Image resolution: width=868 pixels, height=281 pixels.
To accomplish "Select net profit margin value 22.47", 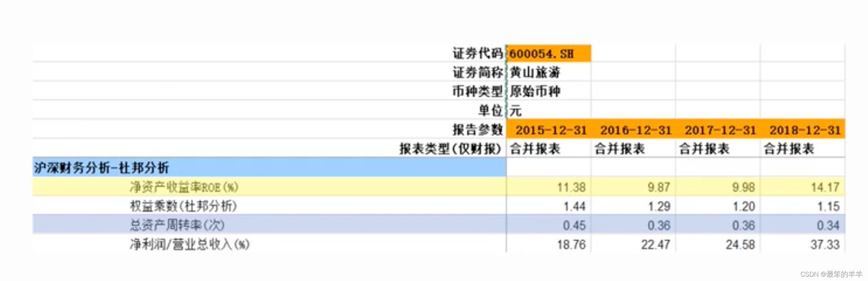I will (x=656, y=245).
